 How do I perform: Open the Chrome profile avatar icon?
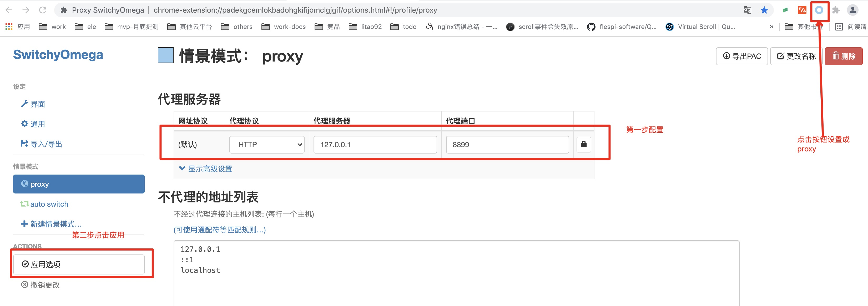[852, 10]
